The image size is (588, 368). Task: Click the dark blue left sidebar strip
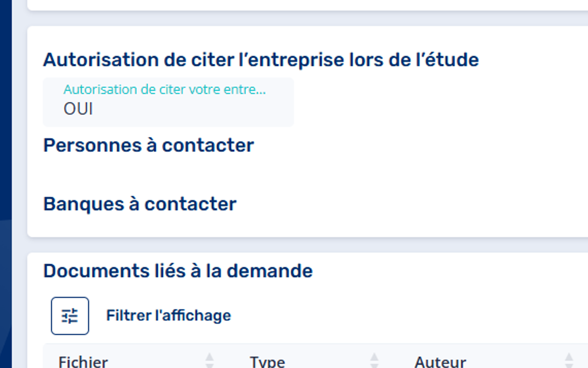6,184
